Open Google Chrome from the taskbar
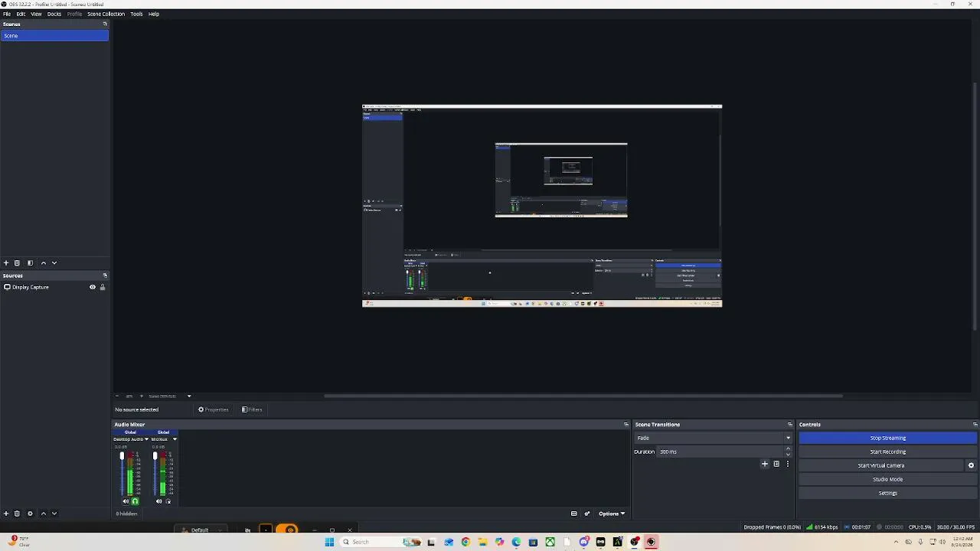This screenshot has width=980, height=551. (x=465, y=542)
